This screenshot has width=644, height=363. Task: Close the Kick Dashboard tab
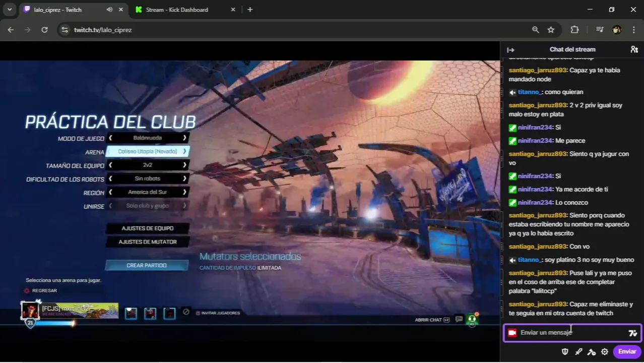(233, 10)
